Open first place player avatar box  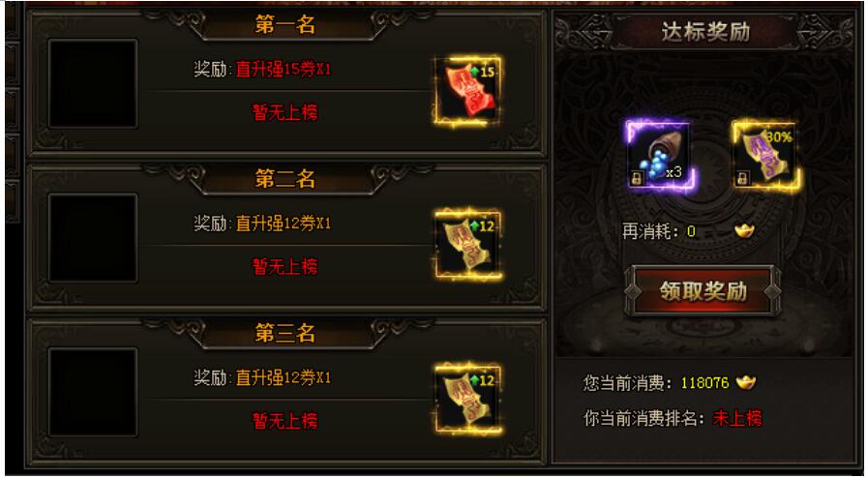[x=93, y=83]
